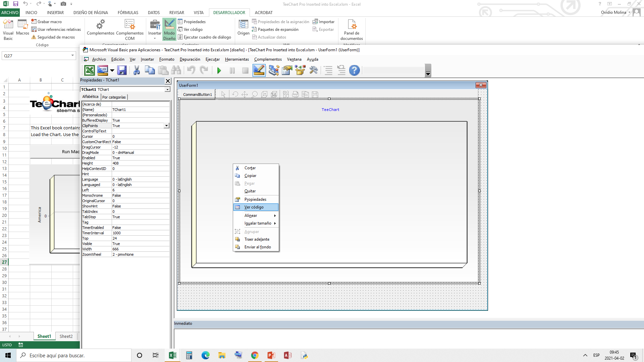This screenshot has height=362, width=644.
Task: Click the Cut scissors icon in VBA toolbar
Action: tap(137, 70)
